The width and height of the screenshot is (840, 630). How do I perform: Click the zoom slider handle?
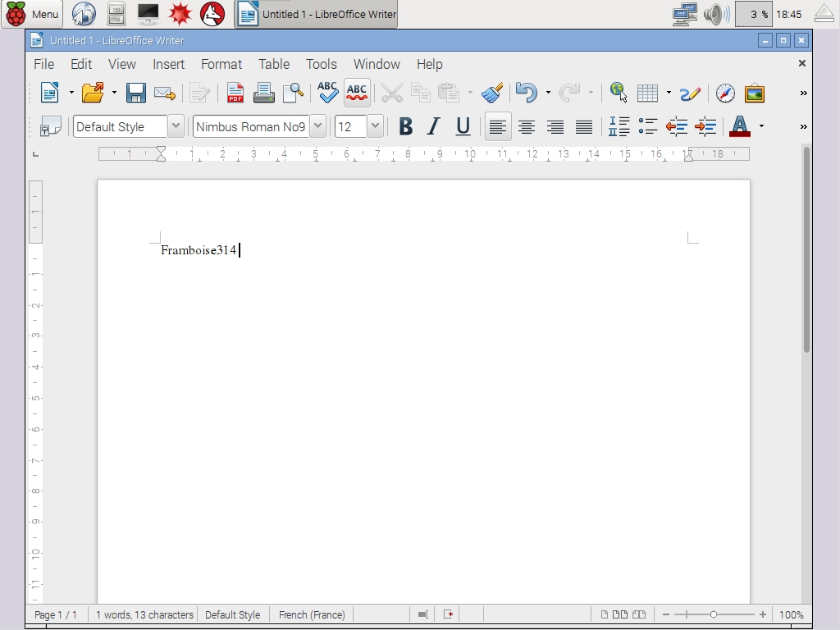point(714,614)
